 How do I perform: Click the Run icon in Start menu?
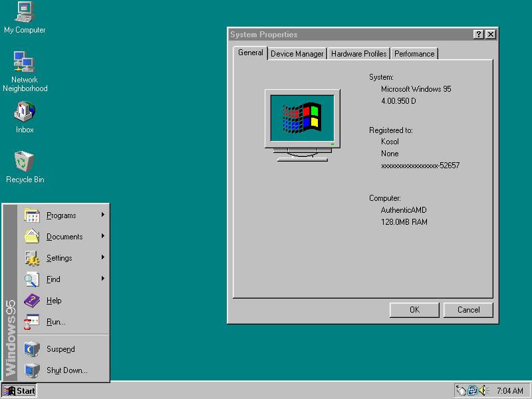click(32, 322)
